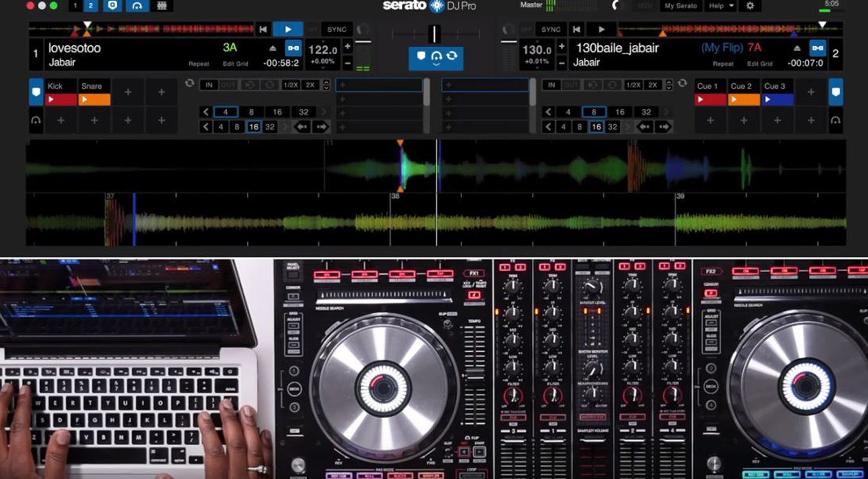Toggle keylock on deck 1
Screen dimensions: 868x479
[x=293, y=48]
